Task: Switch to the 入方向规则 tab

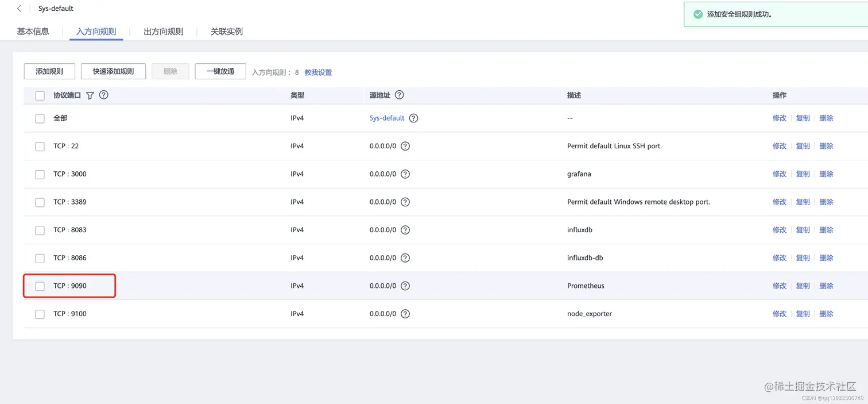Action: click(x=96, y=32)
